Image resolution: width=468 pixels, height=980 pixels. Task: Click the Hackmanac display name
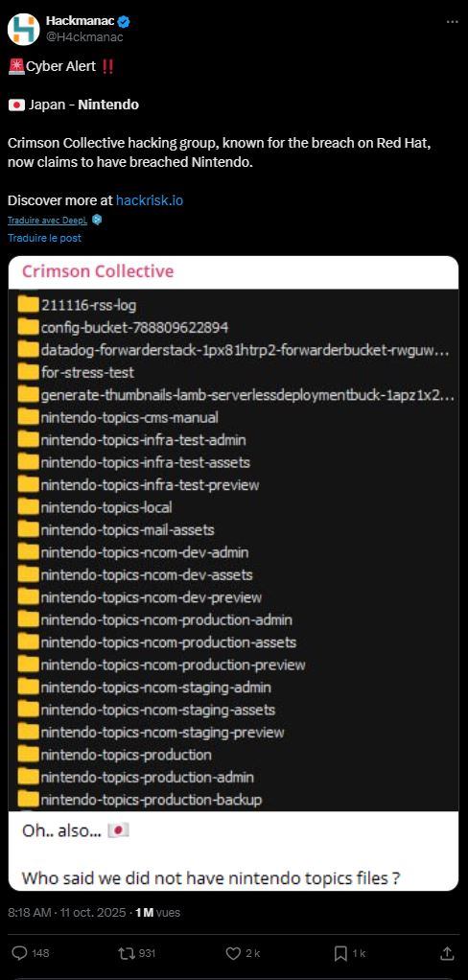(x=81, y=21)
